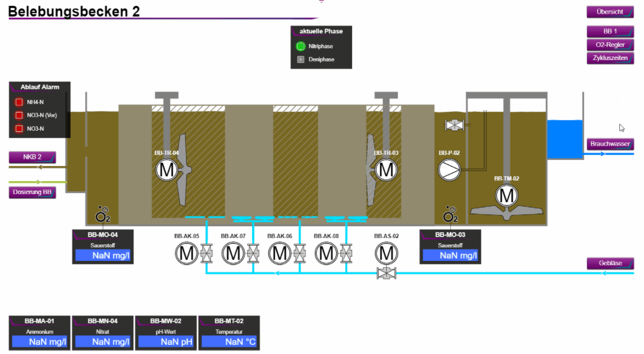Click the NH4-N alarm indicator
644x354 pixels.
pyautogui.click(x=19, y=103)
